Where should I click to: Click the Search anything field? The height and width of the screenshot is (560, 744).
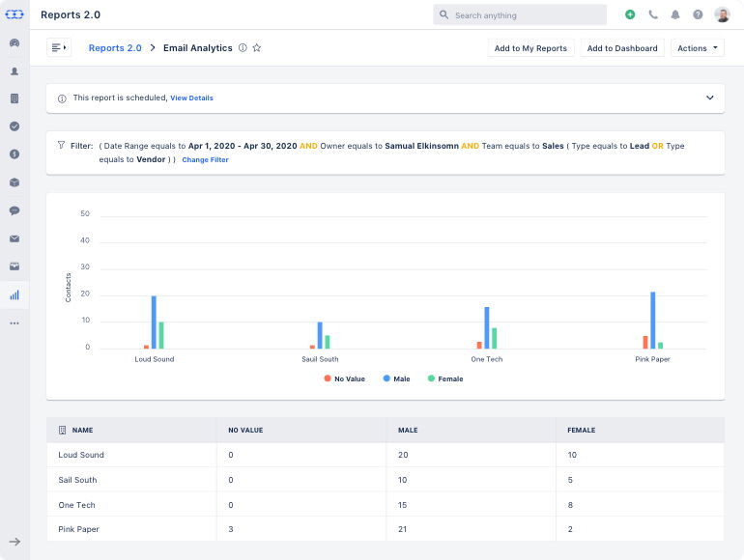(520, 15)
